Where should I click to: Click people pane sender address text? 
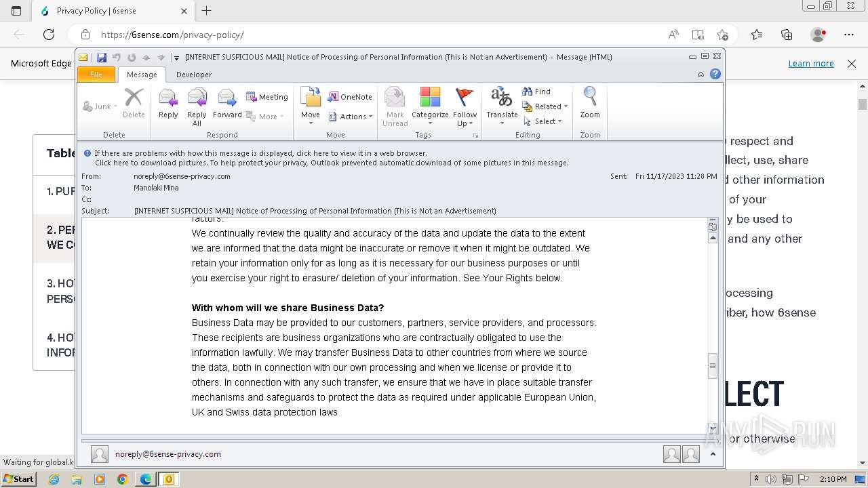[x=168, y=454]
